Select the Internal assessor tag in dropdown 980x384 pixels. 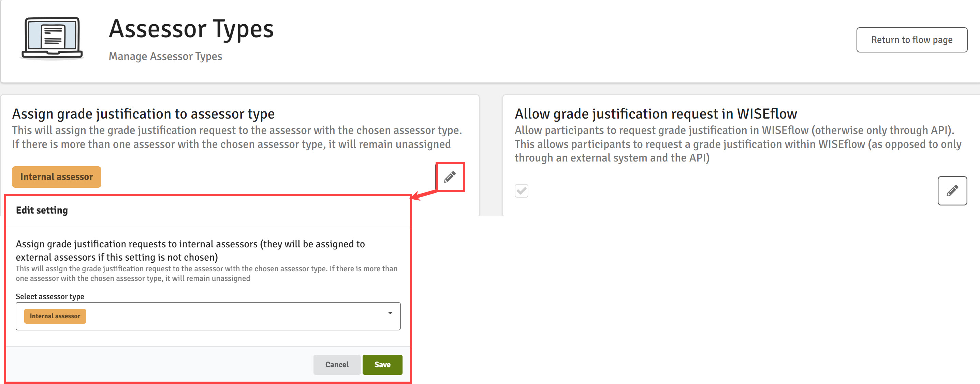click(x=55, y=316)
